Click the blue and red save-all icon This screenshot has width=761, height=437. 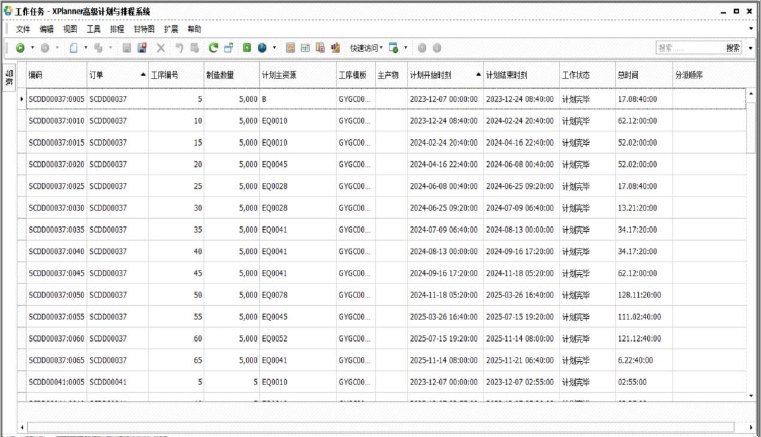tap(142, 48)
